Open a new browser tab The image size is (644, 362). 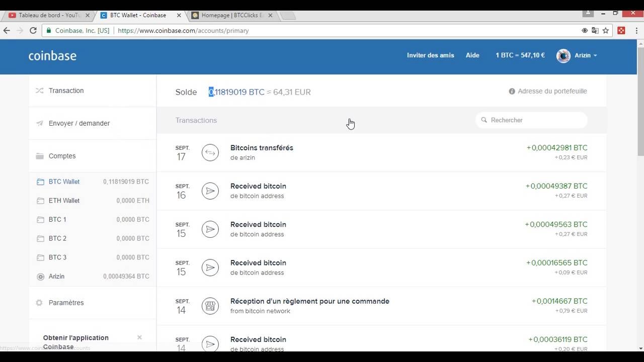(287, 16)
